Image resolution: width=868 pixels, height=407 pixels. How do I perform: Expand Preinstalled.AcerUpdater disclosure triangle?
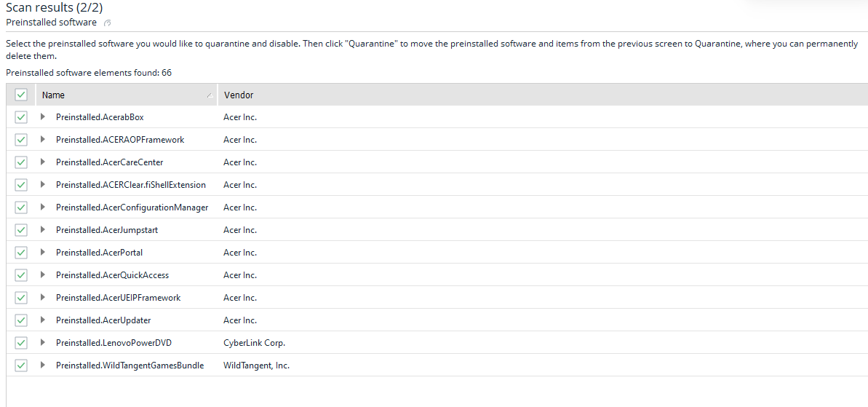[43, 320]
